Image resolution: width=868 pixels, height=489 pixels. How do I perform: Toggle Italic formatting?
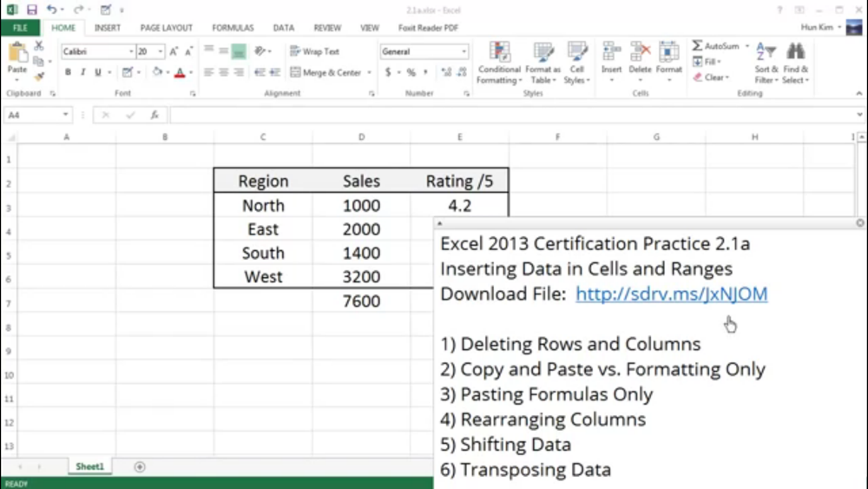82,73
